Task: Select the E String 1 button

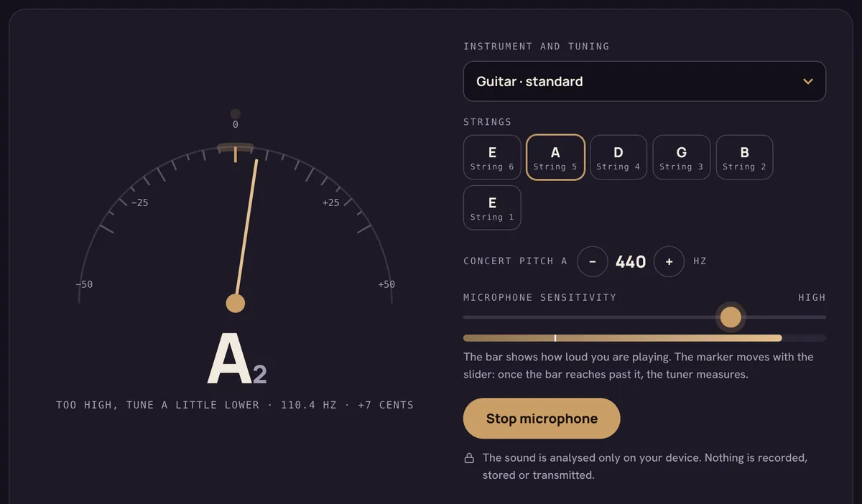Action: click(492, 208)
